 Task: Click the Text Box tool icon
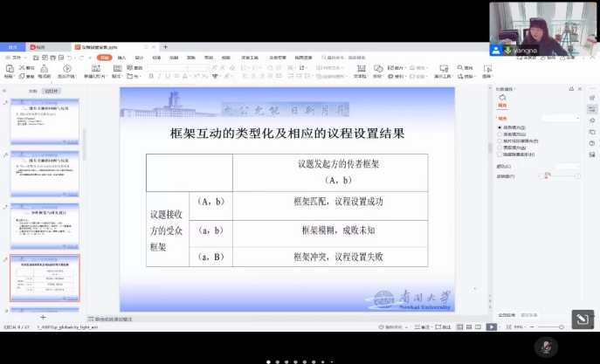[x=359, y=68]
